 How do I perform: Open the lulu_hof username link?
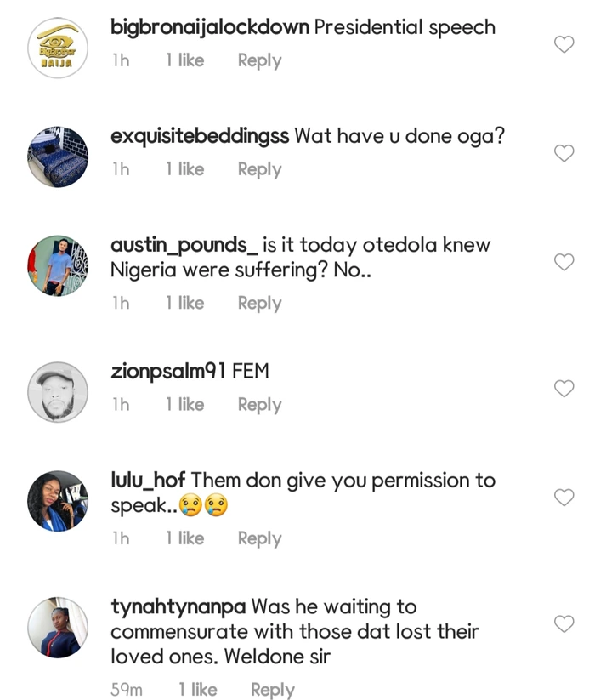tap(148, 480)
